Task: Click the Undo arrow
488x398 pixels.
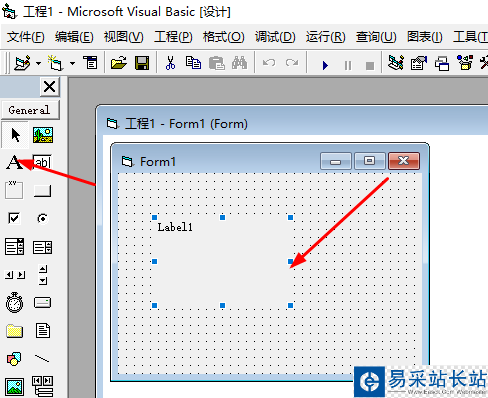Action: tap(269, 63)
